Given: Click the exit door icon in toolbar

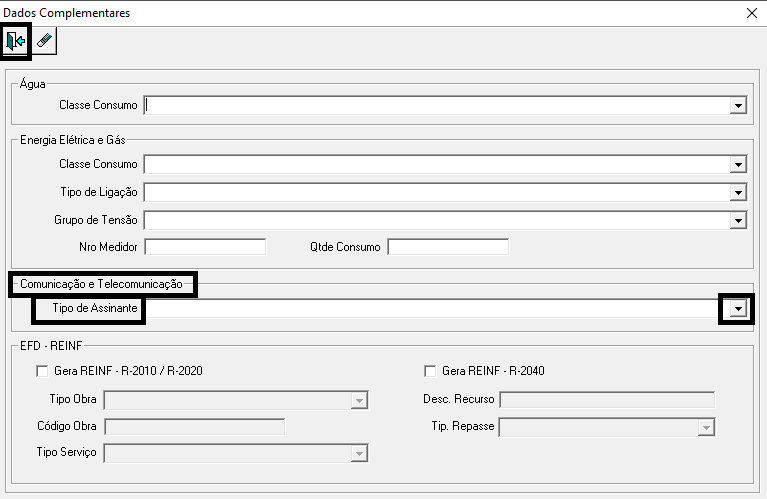Looking at the screenshot, I should tap(16, 41).
